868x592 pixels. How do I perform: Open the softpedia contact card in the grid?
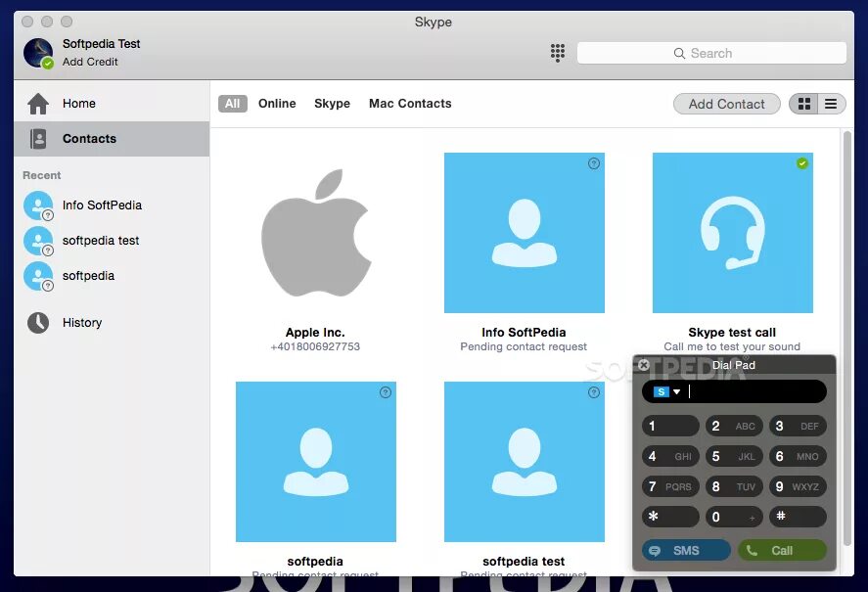(x=315, y=461)
